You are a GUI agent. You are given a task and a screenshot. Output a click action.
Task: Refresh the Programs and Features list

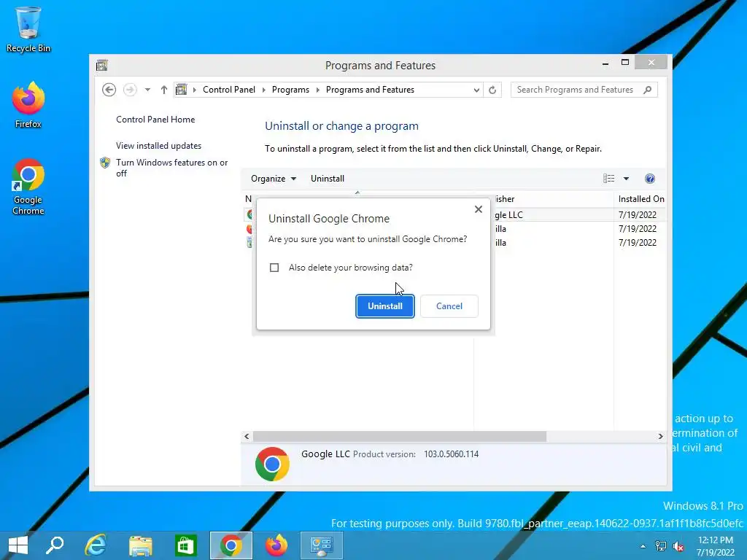pyautogui.click(x=492, y=90)
